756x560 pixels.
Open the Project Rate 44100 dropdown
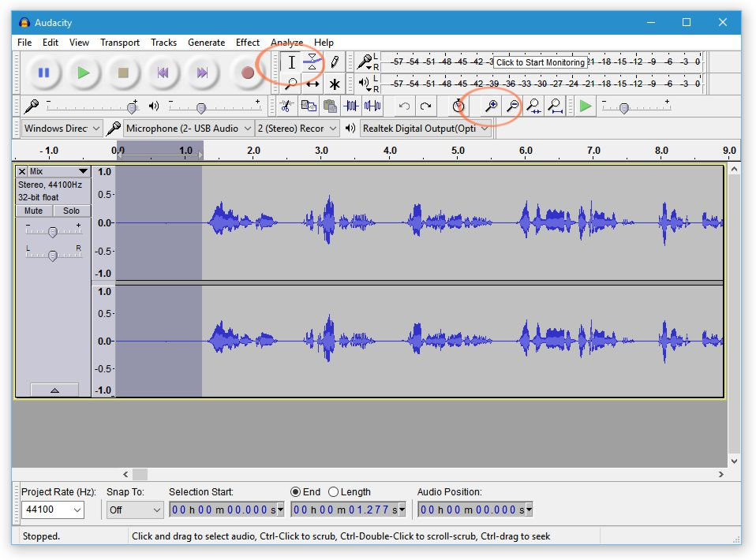point(53,510)
